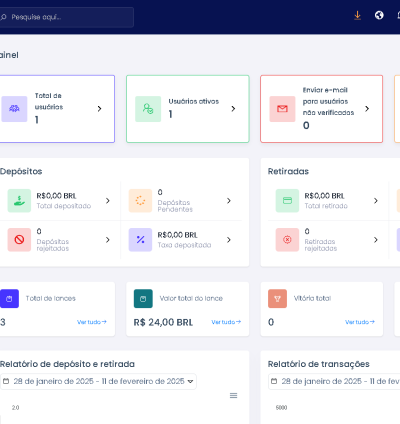Screen dimensions: 400x424
Task: Click the red envelope email icon
Action: [282, 109]
